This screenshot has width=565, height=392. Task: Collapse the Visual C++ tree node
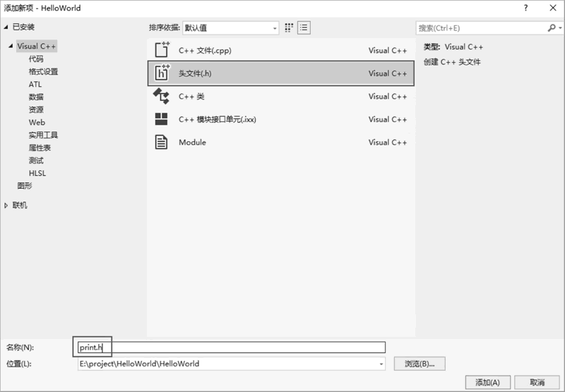[11, 46]
